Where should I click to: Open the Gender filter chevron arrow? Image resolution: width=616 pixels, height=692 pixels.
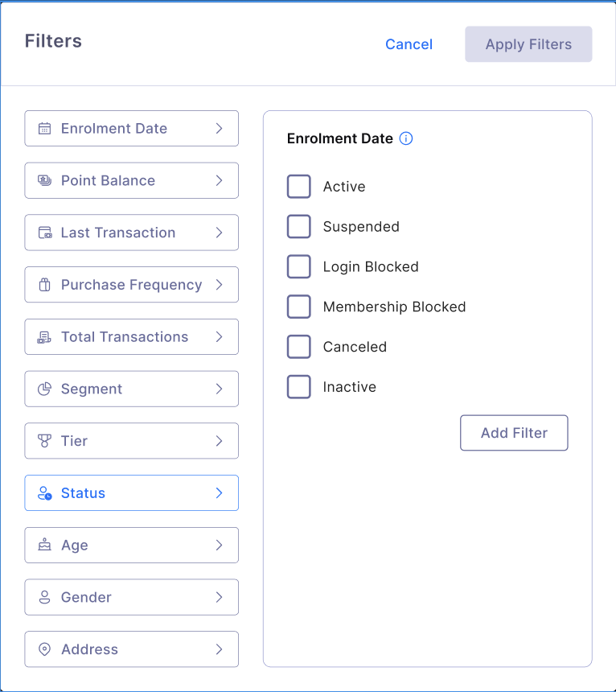219,597
